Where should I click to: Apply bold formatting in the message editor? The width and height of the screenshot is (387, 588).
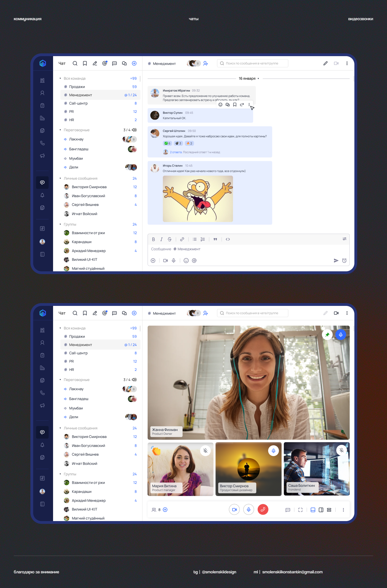click(153, 239)
